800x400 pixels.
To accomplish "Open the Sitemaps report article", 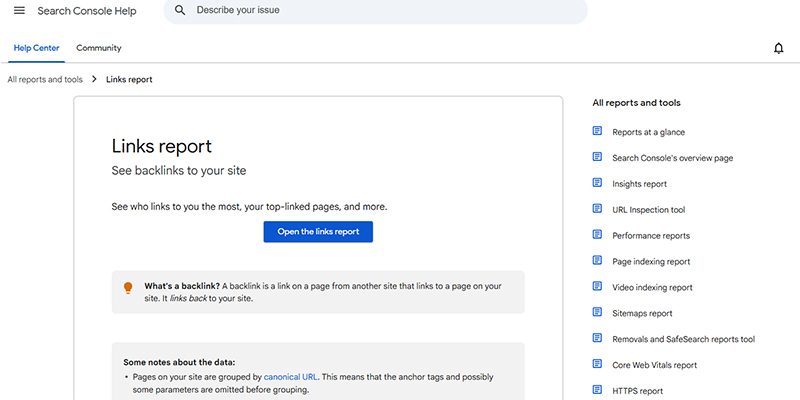I will point(642,313).
